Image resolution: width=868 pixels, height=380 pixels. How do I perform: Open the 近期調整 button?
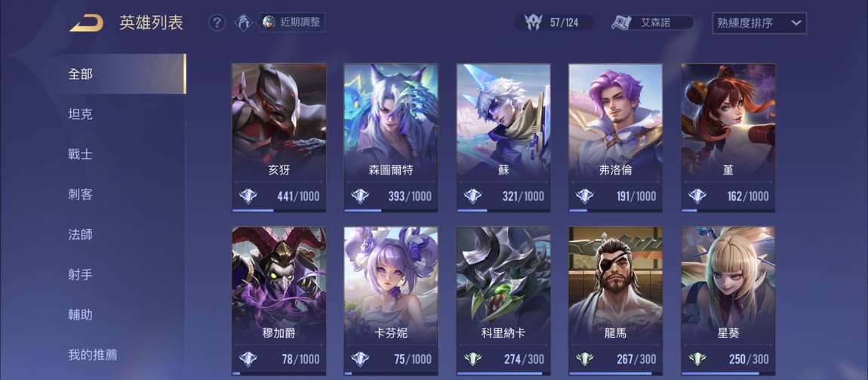click(x=292, y=23)
